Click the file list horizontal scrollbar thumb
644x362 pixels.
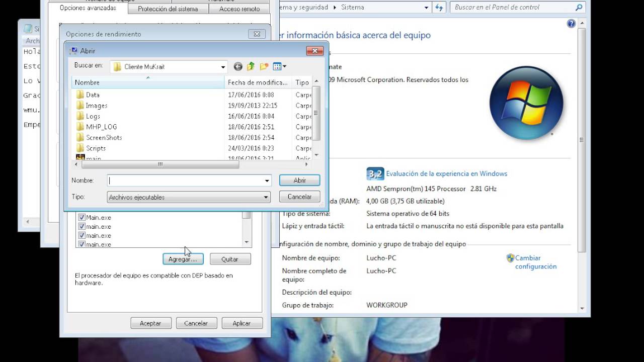click(x=160, y=164)
